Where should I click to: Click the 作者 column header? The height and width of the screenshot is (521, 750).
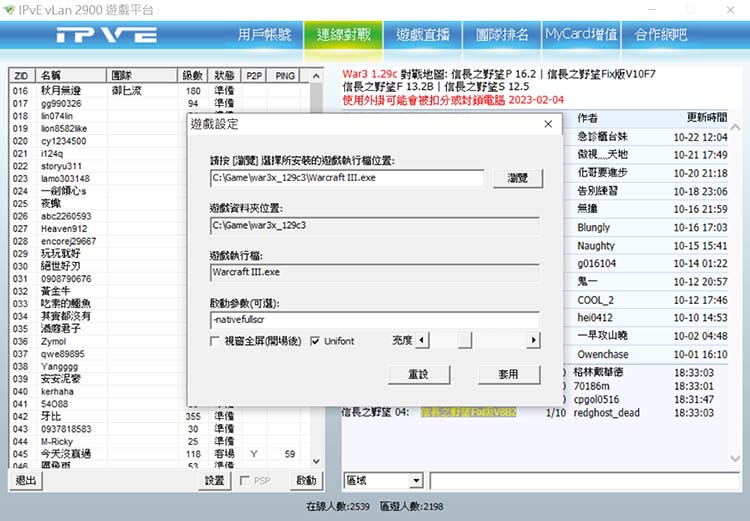587,118
